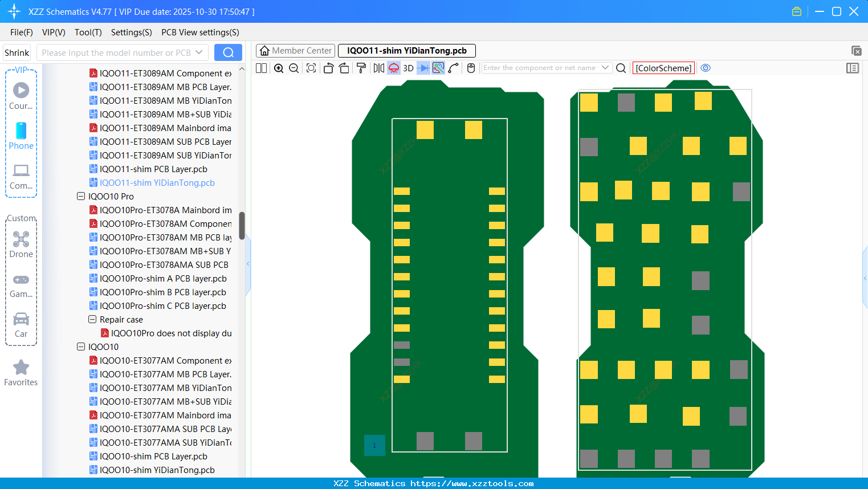Screen dimensions: 868x489
Task: Select the paint roller format tool
Action: (x=361, y=68)
